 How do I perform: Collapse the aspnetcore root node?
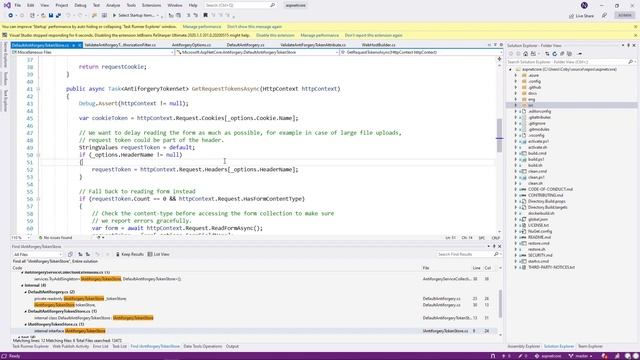(x=510, y=69)
